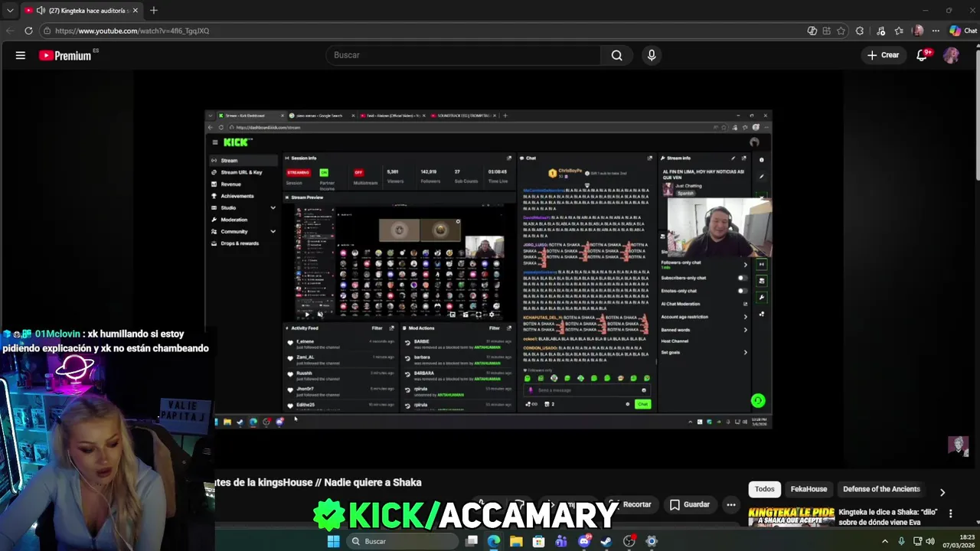Add page to Edge favorites star
The height and width of the screenshot is (551, 980).
(841, 31)
